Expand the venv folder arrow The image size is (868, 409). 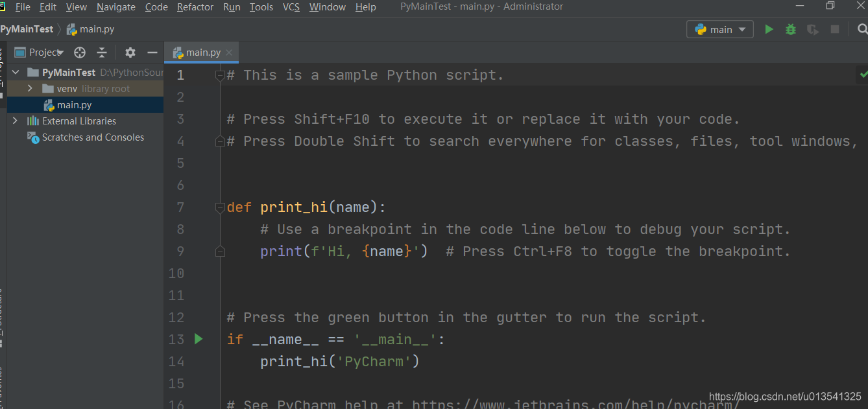click(x=30, y=88)
